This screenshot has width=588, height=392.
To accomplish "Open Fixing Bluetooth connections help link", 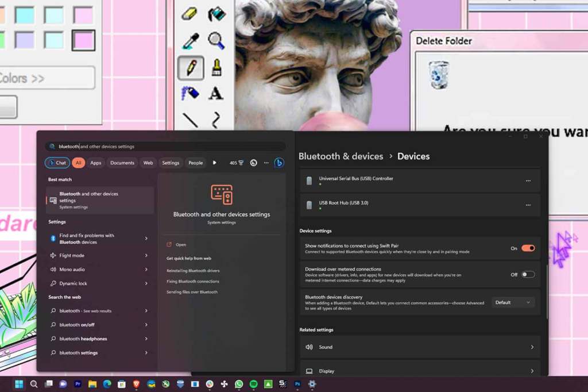I will coord(193,281).
